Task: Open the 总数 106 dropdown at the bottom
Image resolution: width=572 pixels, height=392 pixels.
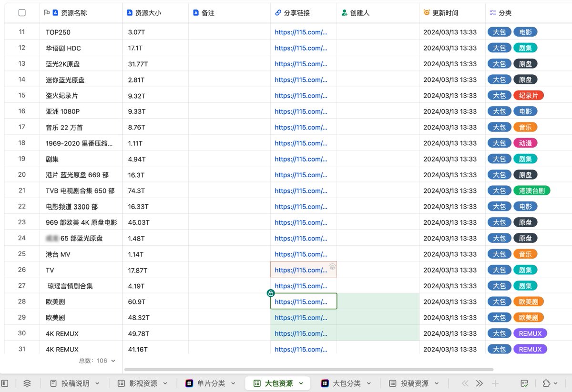Action: point(97,361)
